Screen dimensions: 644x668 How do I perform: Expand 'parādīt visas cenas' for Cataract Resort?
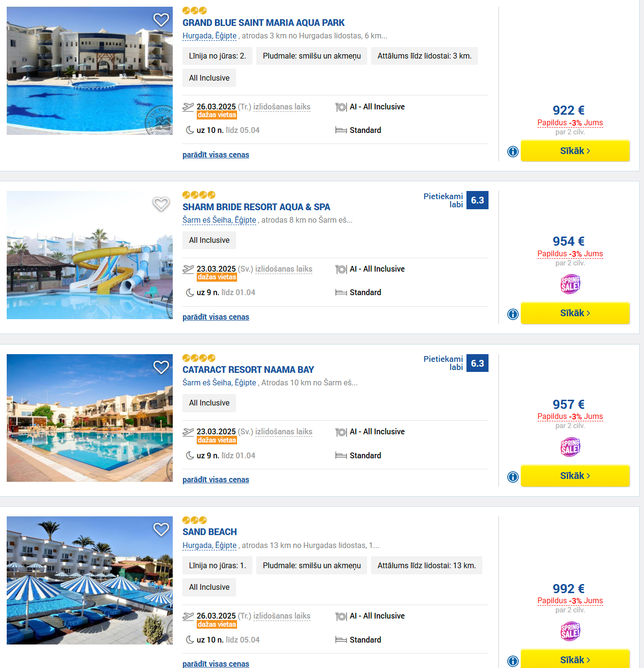[x=216, y=479]
